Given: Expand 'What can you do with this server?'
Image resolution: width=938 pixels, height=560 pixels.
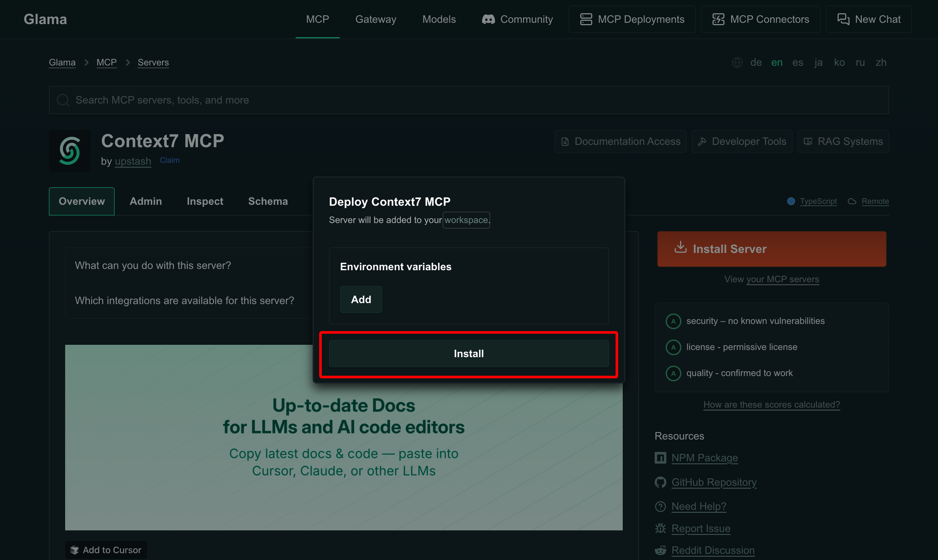Looking at the screenshot, I should (x=153, y=265).
